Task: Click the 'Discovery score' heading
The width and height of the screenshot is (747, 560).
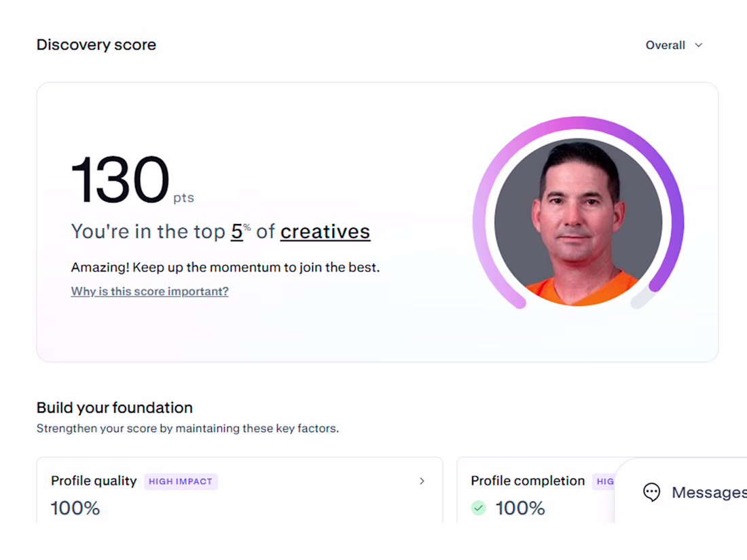Action: (96, 45)
